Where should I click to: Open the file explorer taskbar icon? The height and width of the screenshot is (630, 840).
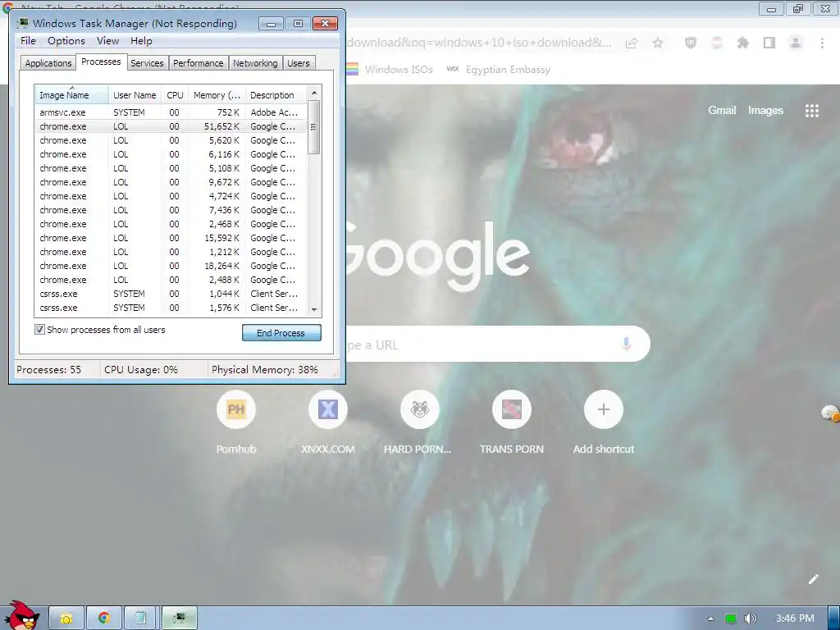[66, 619]
